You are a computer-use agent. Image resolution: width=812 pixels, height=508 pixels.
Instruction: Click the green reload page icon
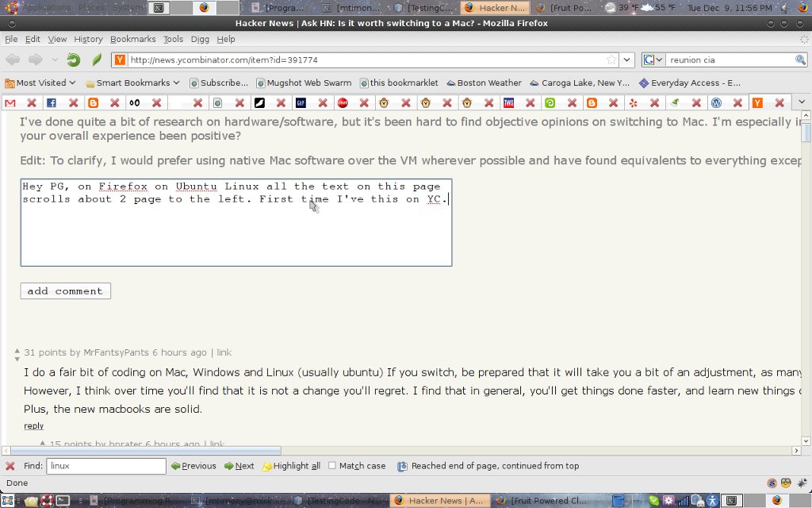point(73,60)
